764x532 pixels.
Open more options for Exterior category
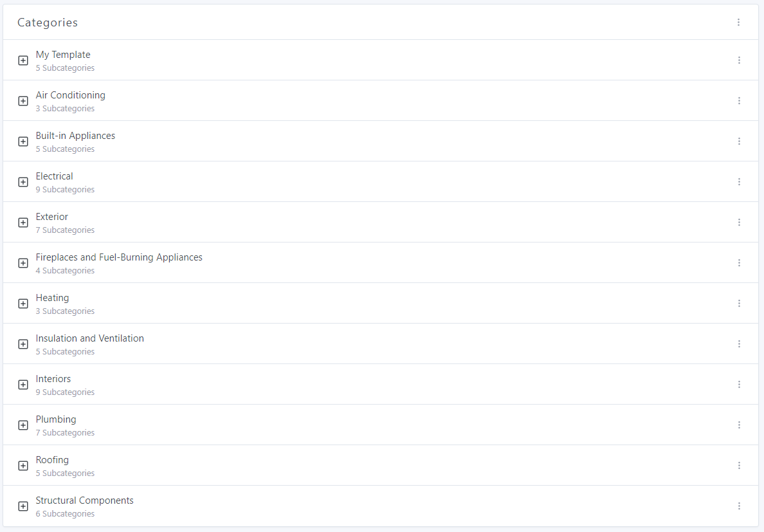(x=739, y=223)
